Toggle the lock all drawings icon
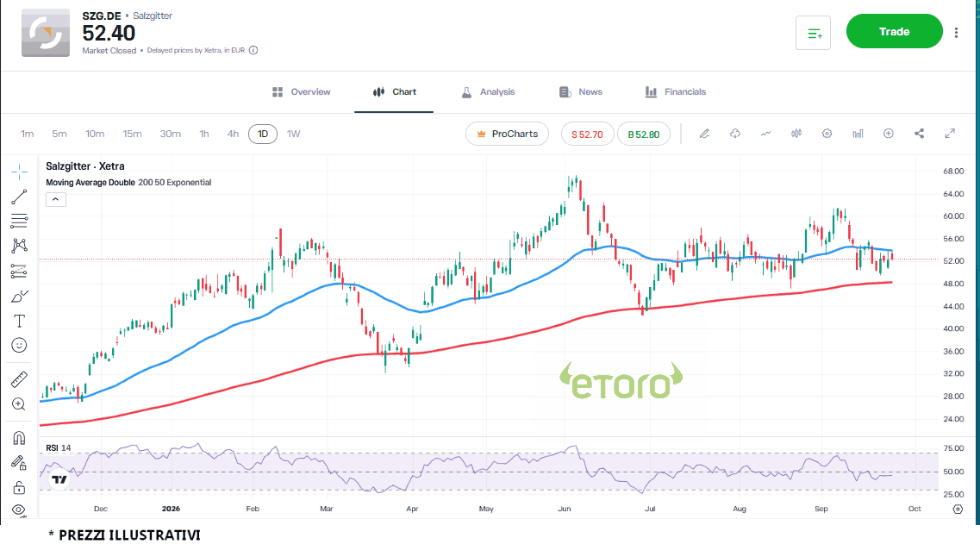 click(x=19, y=487)
